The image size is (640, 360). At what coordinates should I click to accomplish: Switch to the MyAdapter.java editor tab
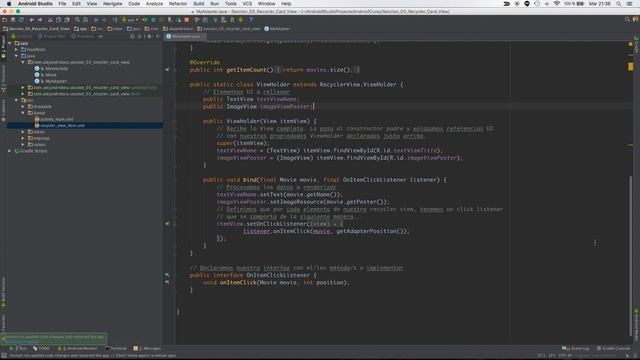185,36
